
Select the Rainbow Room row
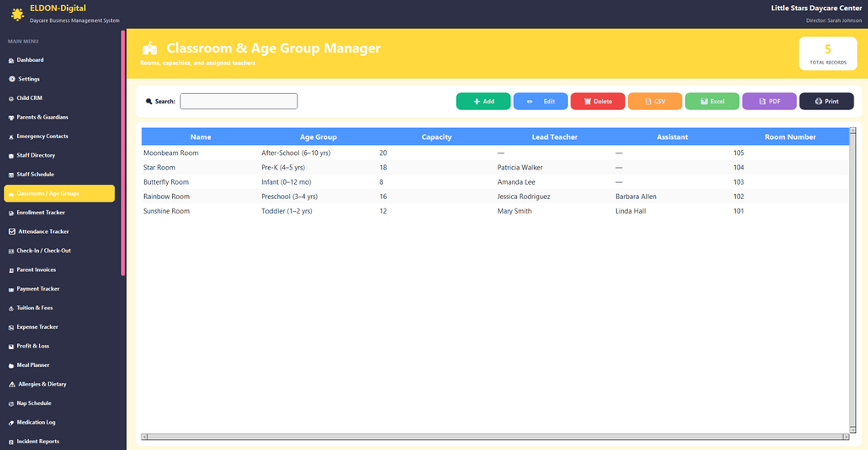[x=495, y=197]
